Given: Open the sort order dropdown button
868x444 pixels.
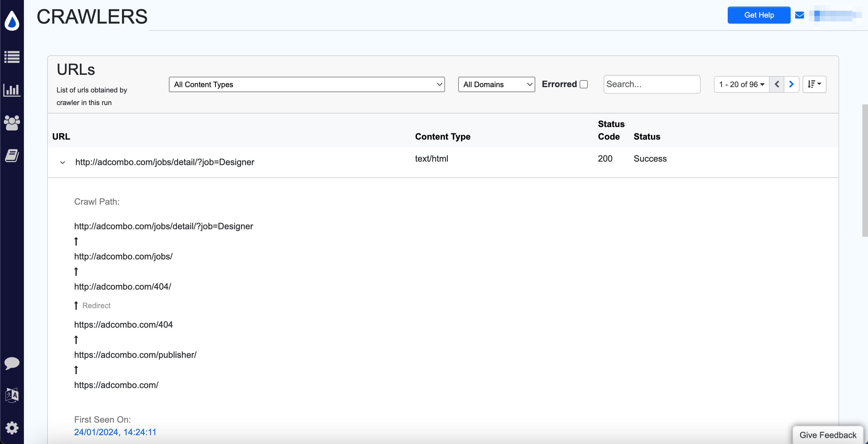Looking at the screenshot, I should coord(814,84).
